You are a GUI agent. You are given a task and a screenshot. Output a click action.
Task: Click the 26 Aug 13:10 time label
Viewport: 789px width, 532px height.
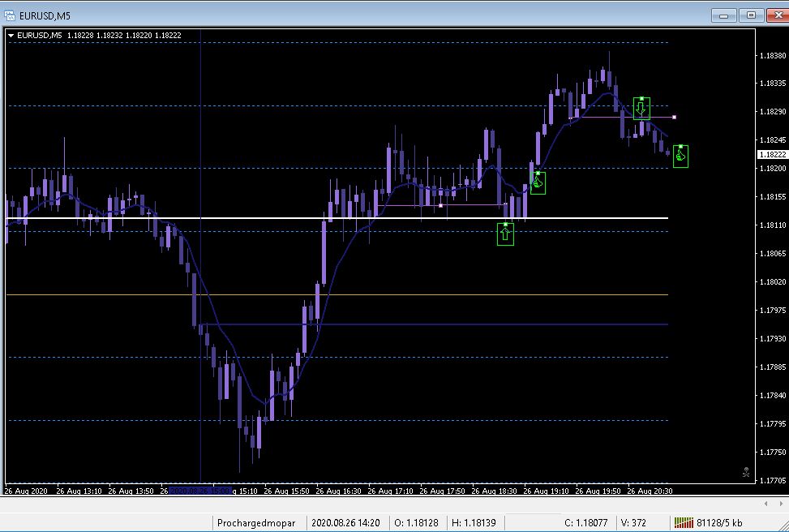tap(79, 490)
